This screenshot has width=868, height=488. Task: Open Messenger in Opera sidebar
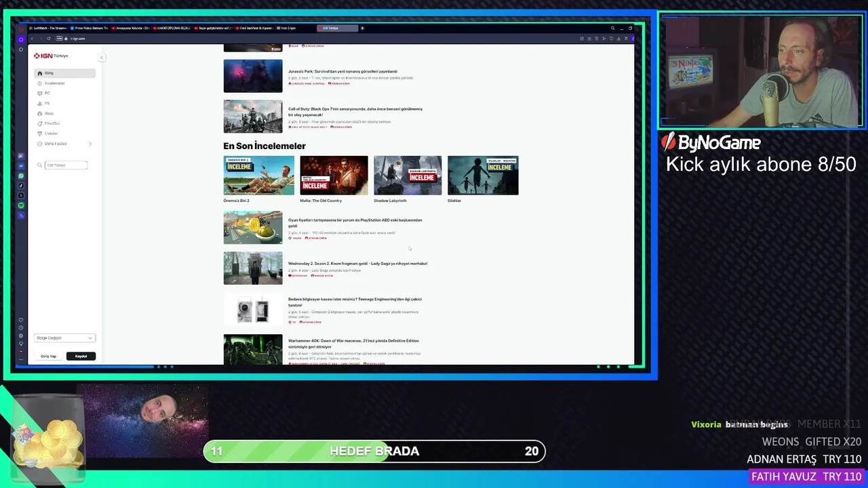[21, 165]
